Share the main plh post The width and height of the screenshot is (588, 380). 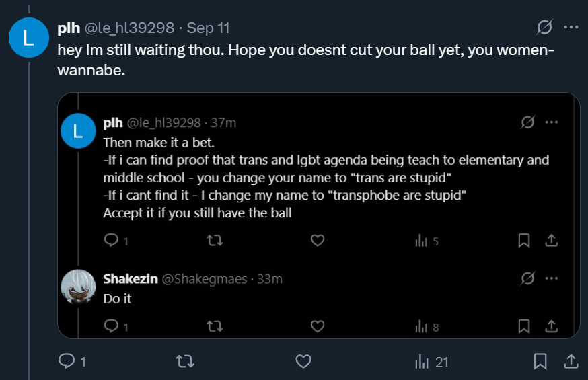click(x=570, y=362)
